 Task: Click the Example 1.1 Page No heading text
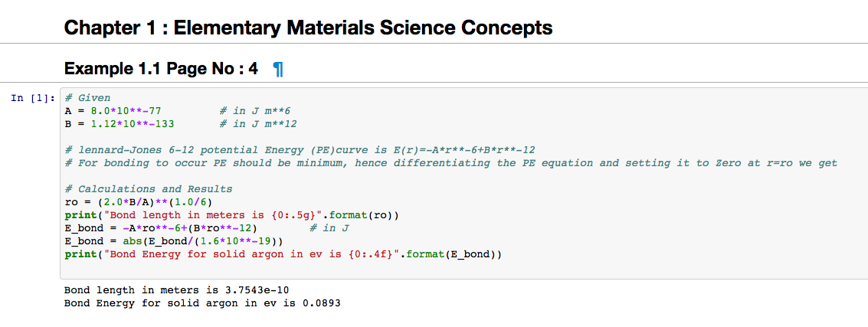(161, 69)
